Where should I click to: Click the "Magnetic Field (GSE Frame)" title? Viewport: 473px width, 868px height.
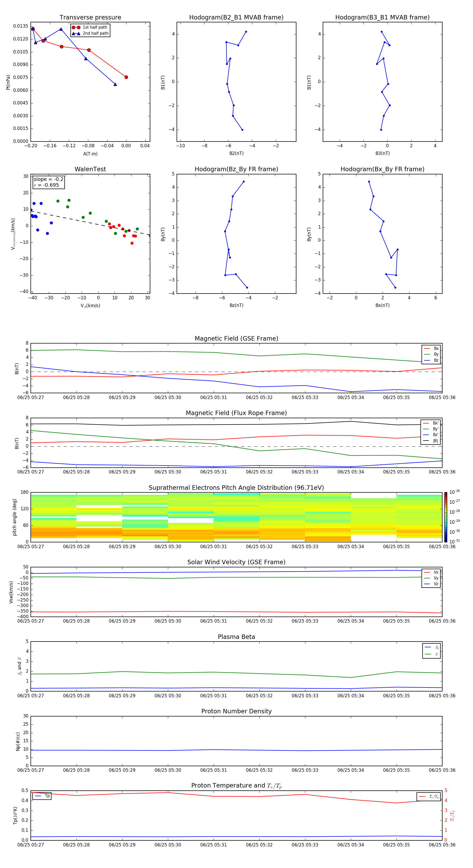(236, 339)
